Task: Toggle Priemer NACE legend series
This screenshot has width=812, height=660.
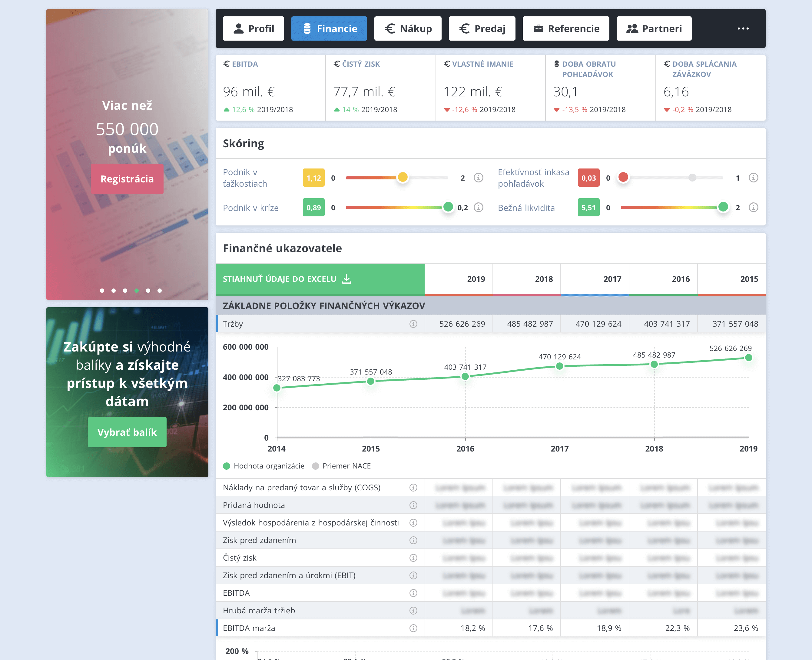Action: pos(341,466)
